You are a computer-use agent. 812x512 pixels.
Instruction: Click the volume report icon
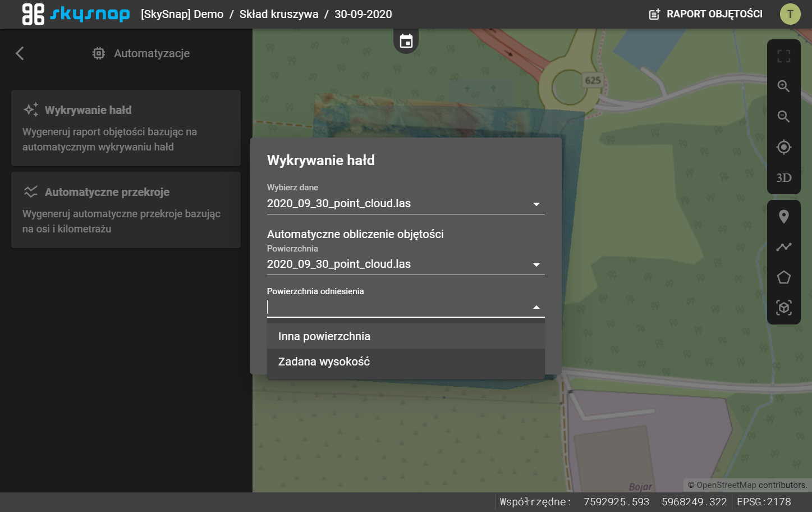pyautogui.click(x=654, y=15)
